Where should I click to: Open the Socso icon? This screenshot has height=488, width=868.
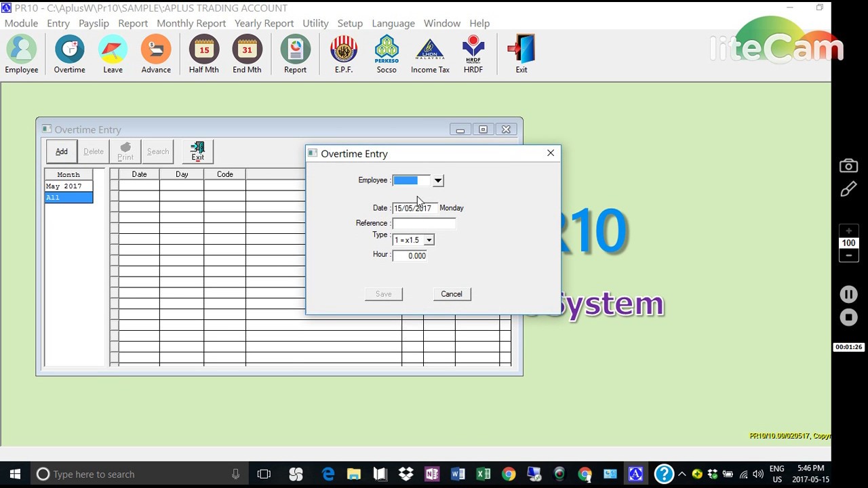387,54
